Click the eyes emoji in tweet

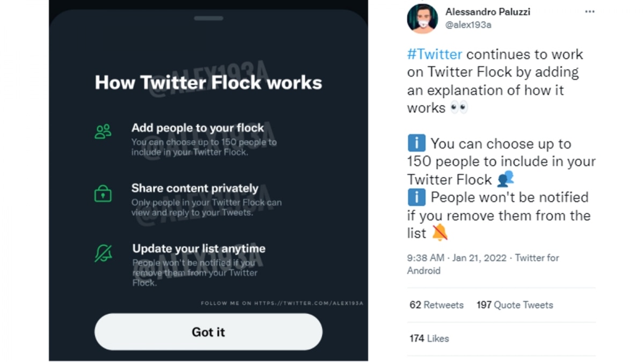[x=459, y=107]
